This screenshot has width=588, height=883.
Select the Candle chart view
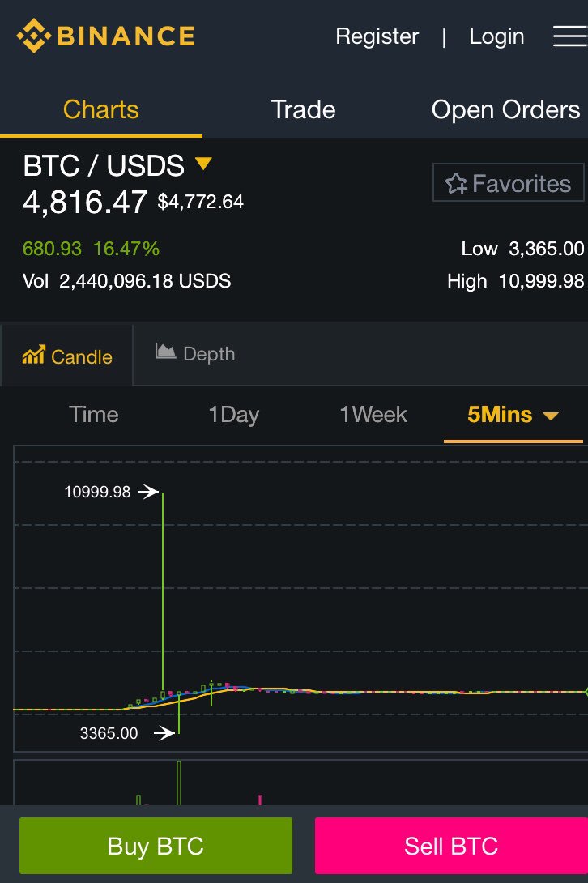click(66, 356)
